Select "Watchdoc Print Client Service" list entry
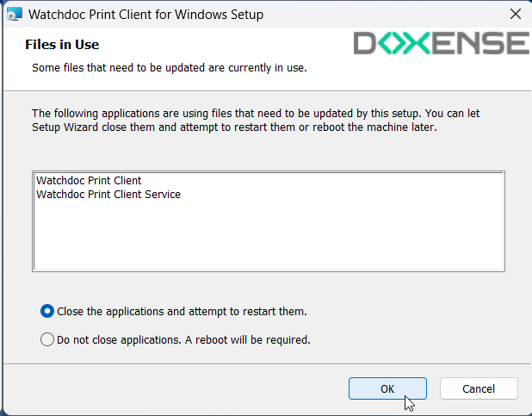This screenshot has height=416, width=532. click(x=108, y=194)
